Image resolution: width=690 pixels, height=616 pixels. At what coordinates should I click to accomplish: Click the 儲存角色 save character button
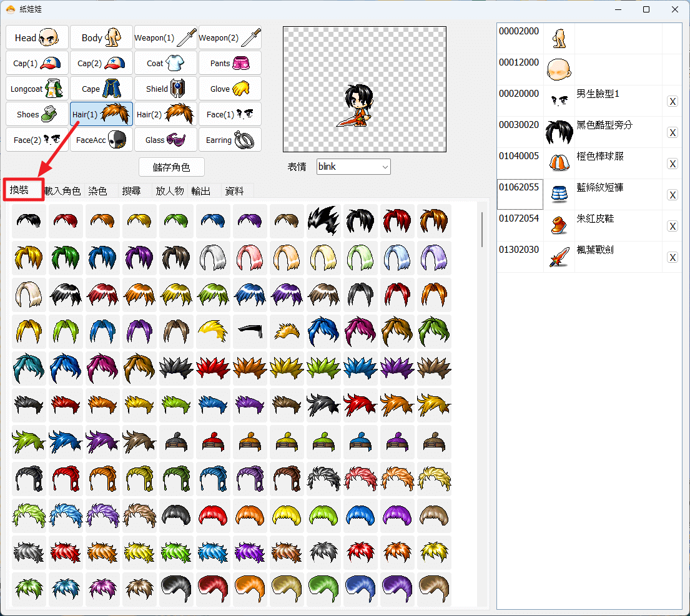tap(172, 167)
